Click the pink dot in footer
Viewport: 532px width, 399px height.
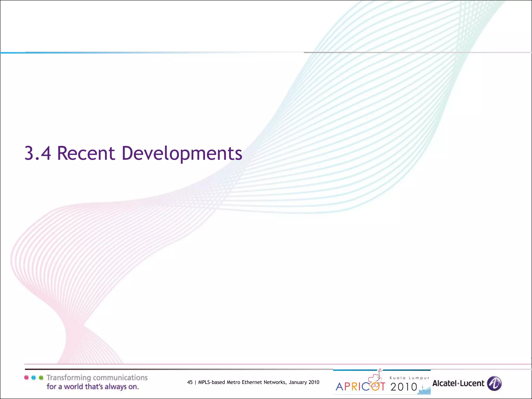26,377
